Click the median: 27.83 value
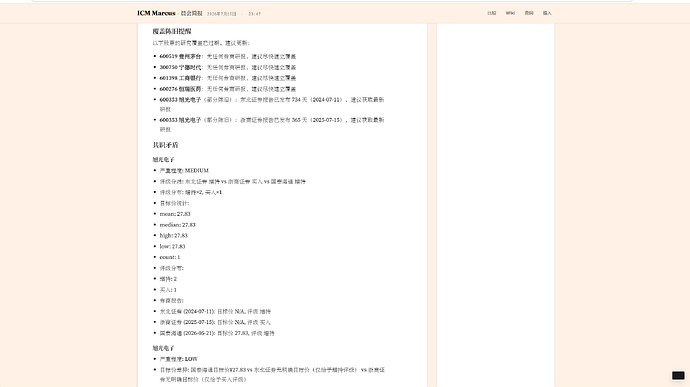The width and height of the screenshot is (690, 387). pyautogui.click(x=177, y=225)
